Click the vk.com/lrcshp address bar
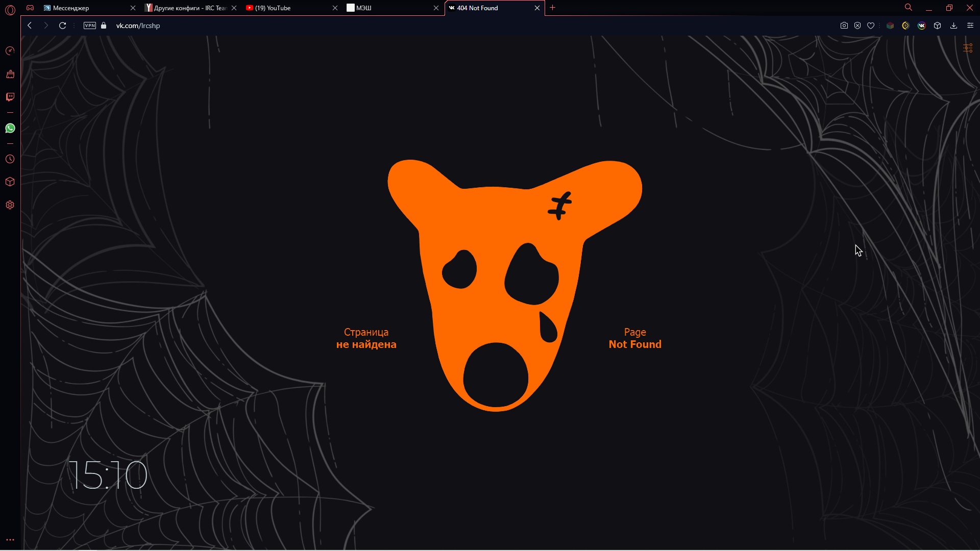Image resolution: width=980 pixels, height=551 pixels. point(138,26)
